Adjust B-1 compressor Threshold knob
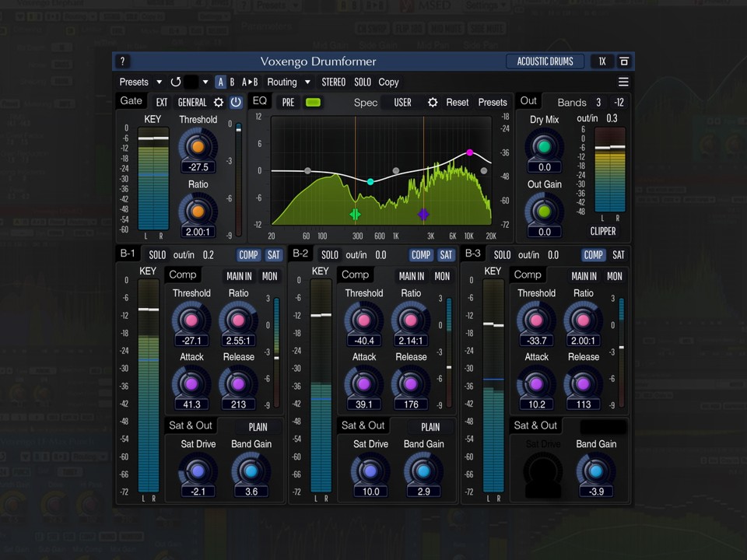747x560 pixels. click(x=191, y=320)
